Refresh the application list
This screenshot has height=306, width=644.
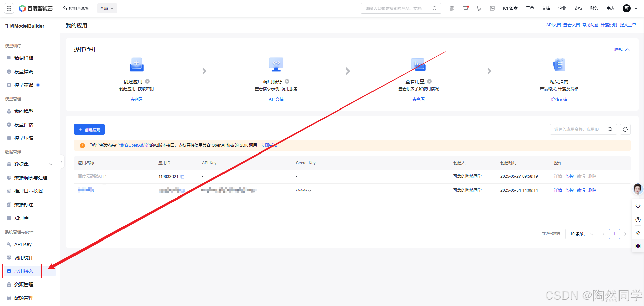pyautogui.click(x=625, y=129)
